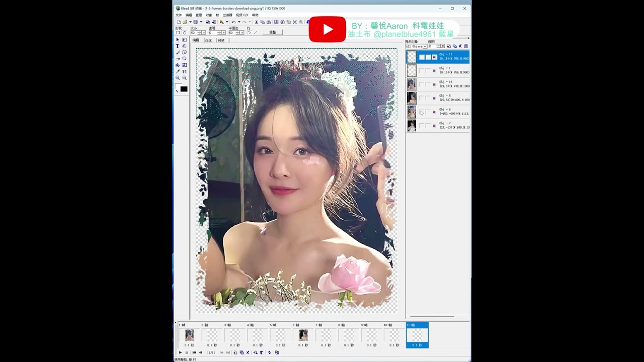
Task: Open the All Objects display dropdown
Action: [425, 46]
